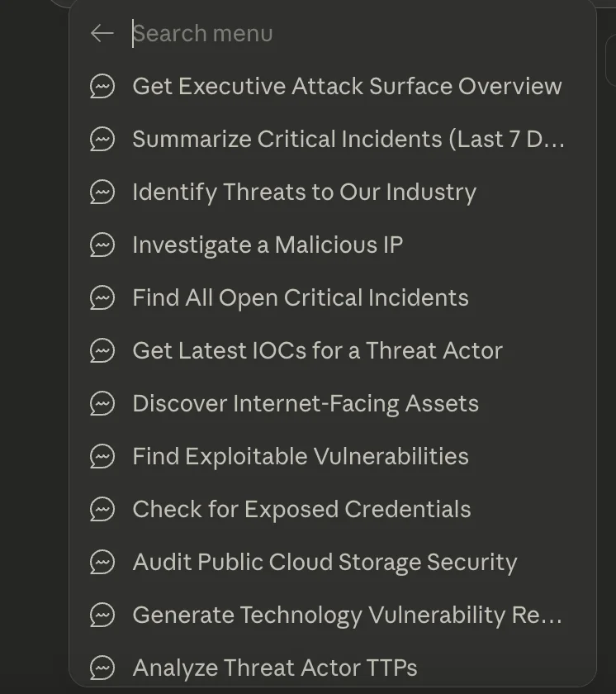
Task: Click chat icon beside Investigate a Malicious IP
Action: click(102, 245)
